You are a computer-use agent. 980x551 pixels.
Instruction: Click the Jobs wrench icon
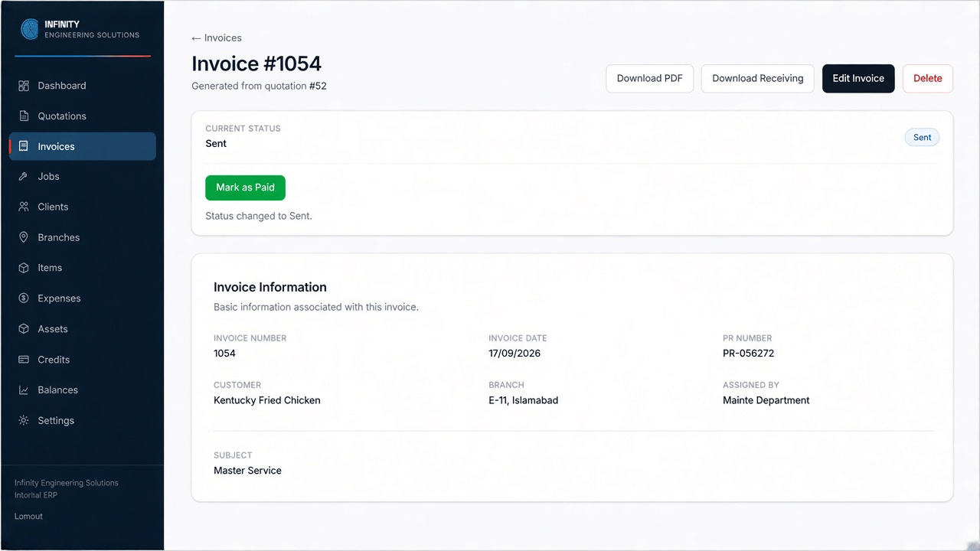point(24,177)
